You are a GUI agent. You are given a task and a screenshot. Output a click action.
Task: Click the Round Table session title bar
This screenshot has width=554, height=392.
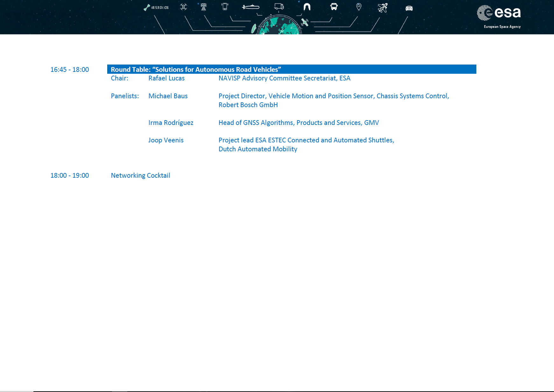291,69
